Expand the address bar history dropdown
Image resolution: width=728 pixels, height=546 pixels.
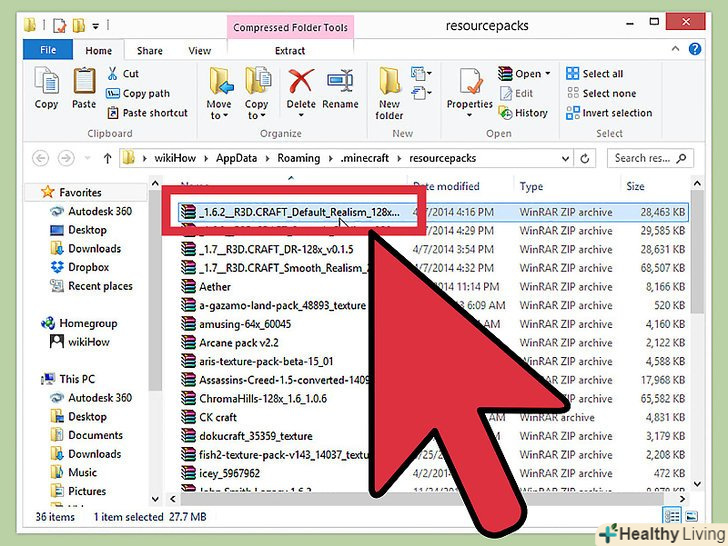coord(566,158)
